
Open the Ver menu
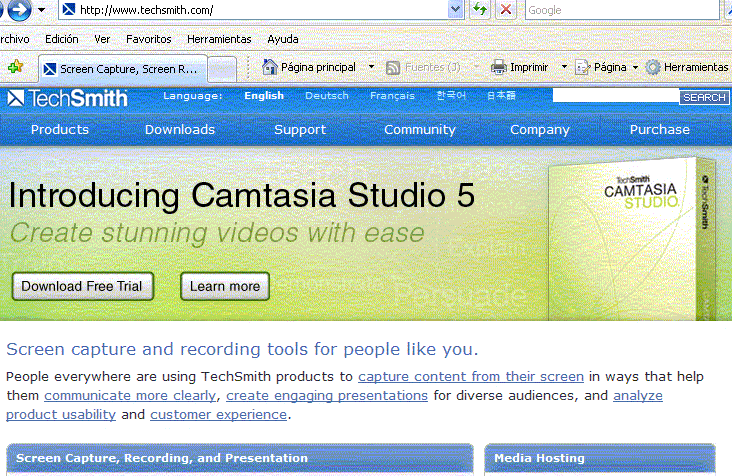point(102,39)
